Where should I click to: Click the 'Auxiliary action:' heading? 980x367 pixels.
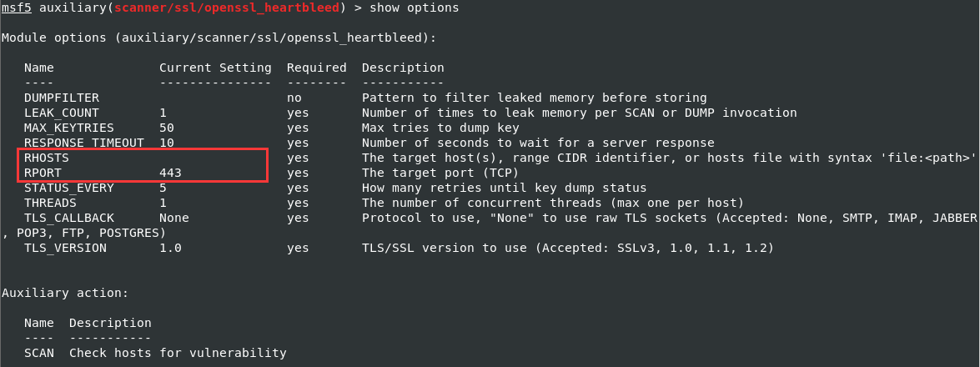[65, 293]
